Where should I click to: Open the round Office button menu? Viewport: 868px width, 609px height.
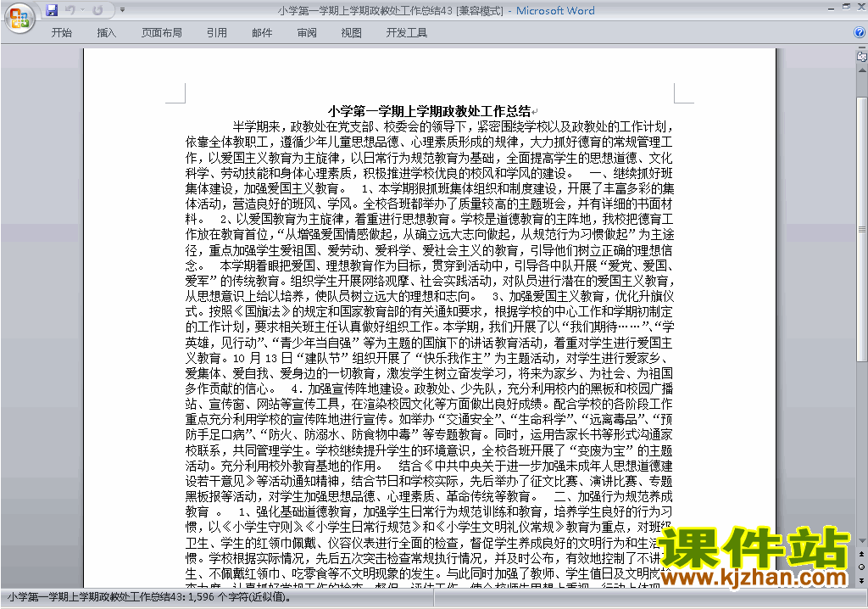19,19
